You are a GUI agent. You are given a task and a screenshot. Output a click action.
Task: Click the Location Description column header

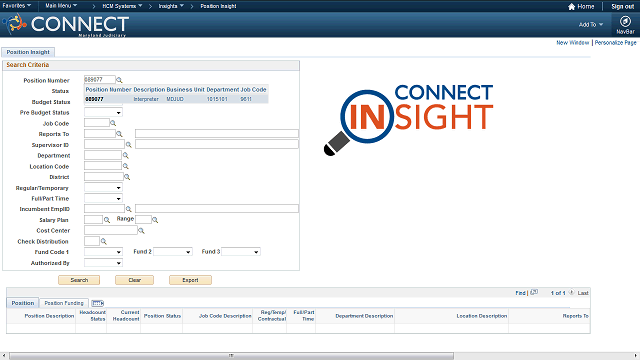[482, 316]
